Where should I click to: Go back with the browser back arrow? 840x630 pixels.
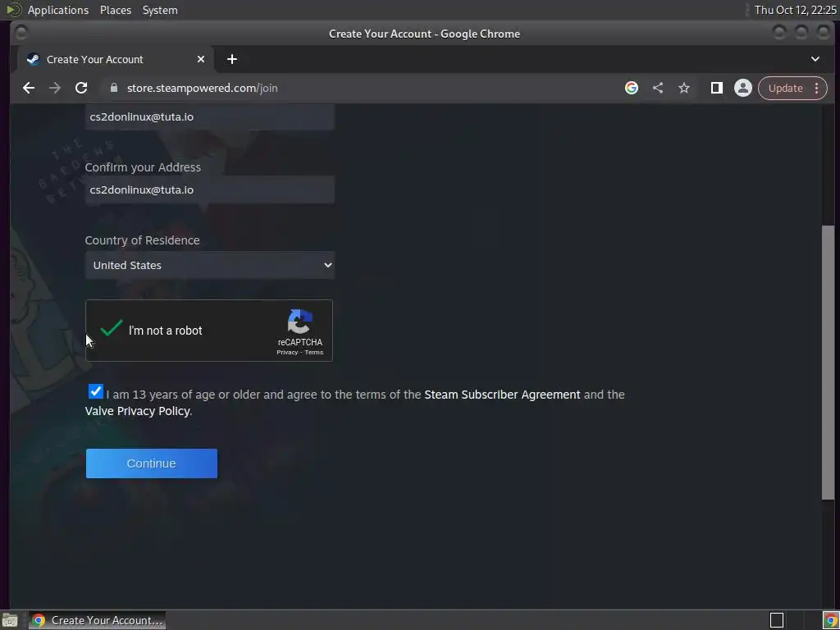pyautogui.click(x=29, y=88)
